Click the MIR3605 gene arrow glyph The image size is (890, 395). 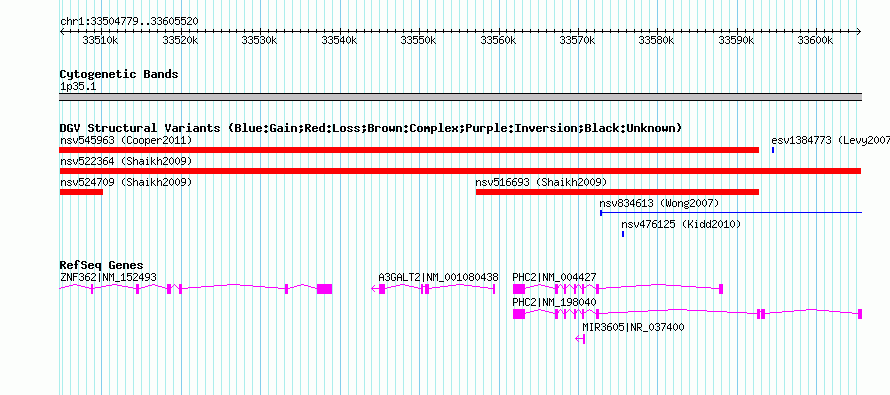(x=580, y=339)
